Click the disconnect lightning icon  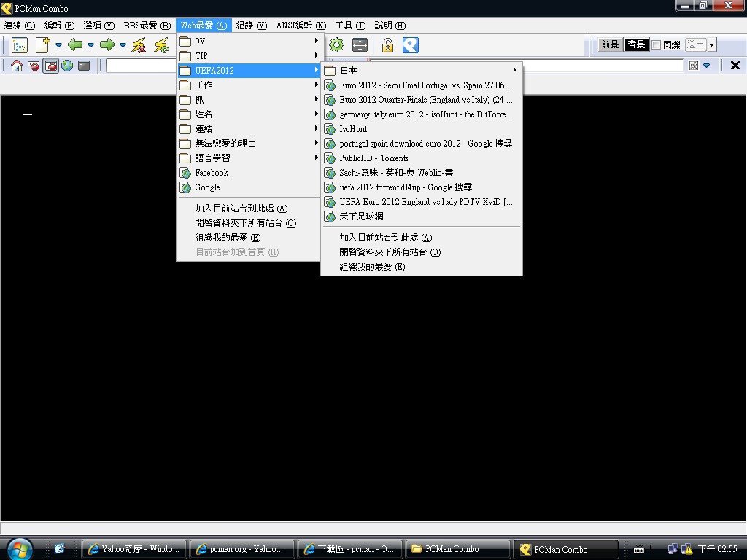[139, 45]
